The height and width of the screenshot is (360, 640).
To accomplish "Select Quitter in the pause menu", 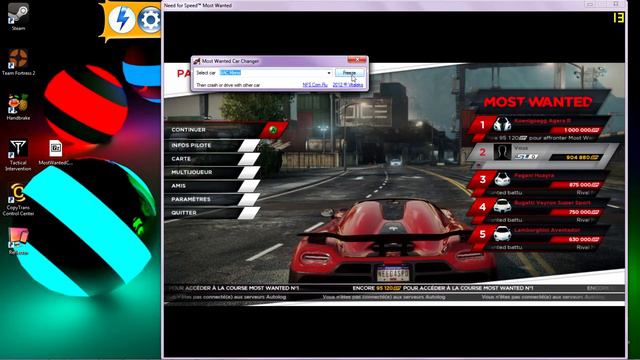I will click(212, 213).
